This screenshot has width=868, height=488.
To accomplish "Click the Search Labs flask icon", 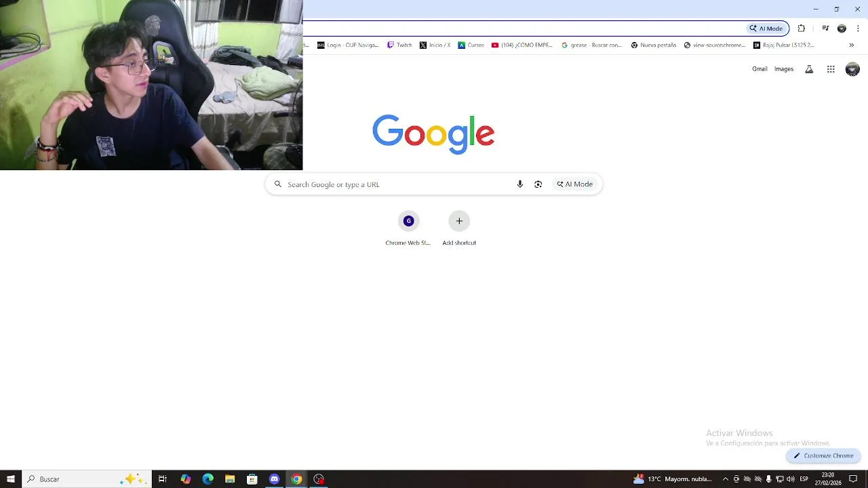I will click(x=809, y=69).
